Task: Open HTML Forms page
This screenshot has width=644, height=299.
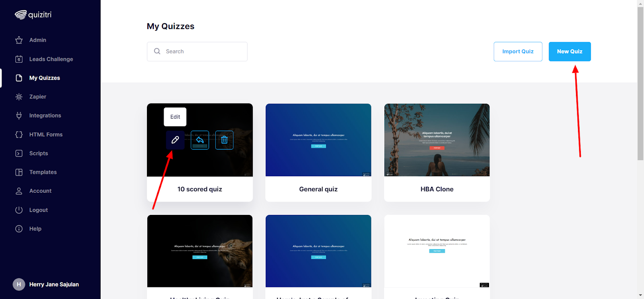Action: (46, 134)
